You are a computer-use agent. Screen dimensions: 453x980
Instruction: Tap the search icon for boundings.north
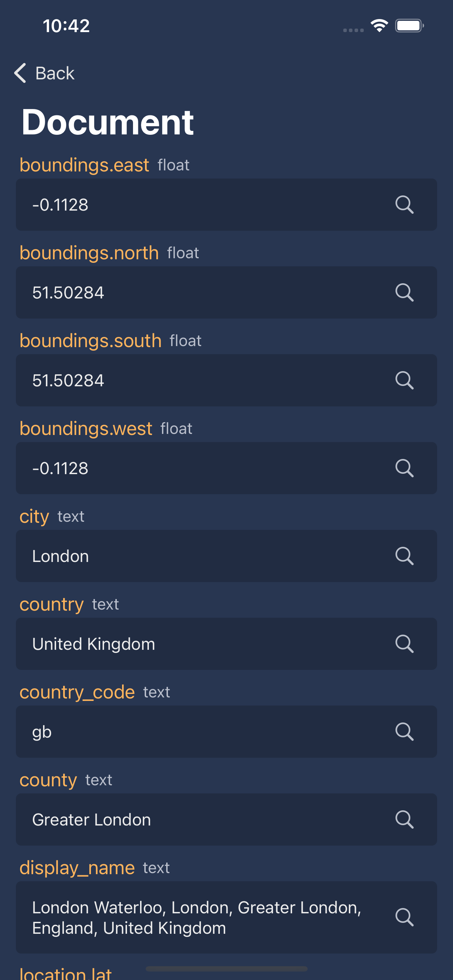click(x=404, y=292)
